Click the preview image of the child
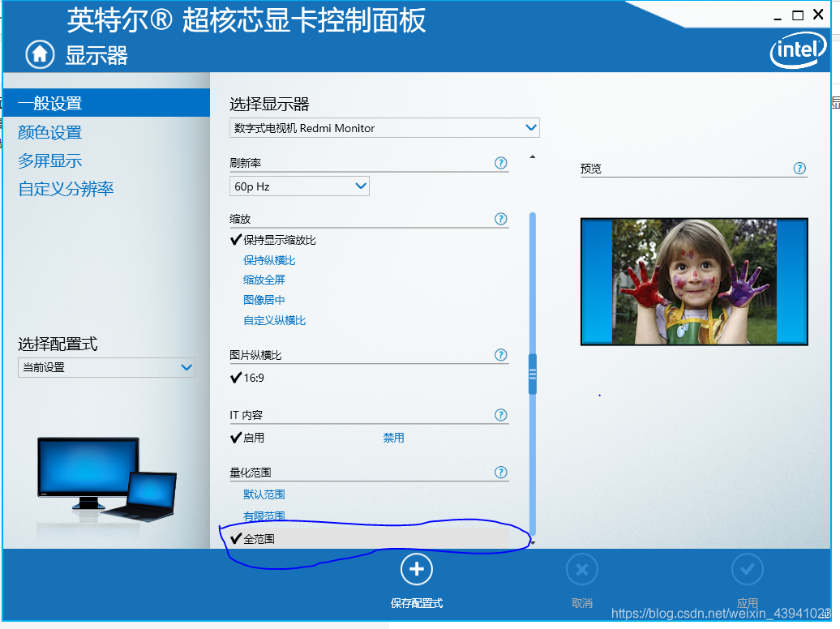 (x=694, y=281)
